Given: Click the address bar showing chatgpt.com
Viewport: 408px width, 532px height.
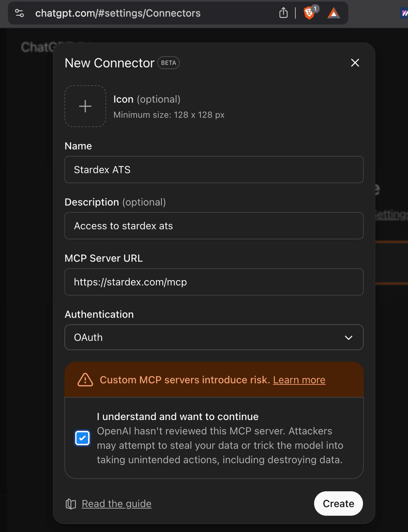Looking at the screenshot, I should (x=118, y=13).
